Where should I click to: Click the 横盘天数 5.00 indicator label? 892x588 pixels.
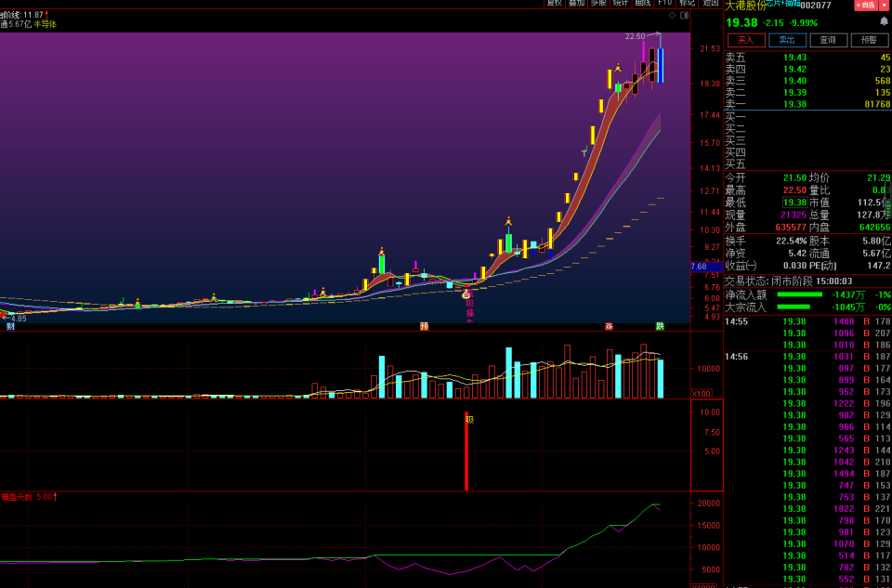pos(29,497)
